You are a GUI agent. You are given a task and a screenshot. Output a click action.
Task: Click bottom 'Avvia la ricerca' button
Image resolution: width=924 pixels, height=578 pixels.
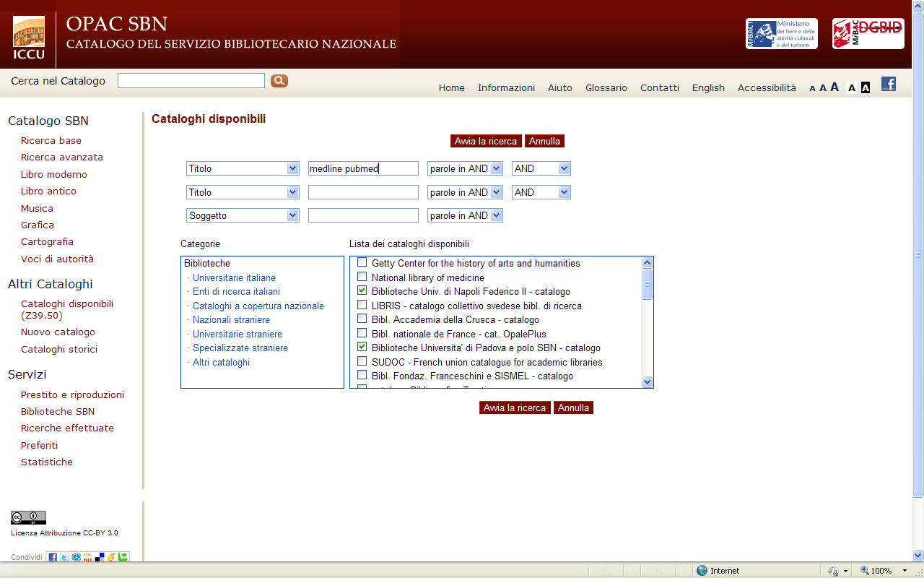coord(515,407)
